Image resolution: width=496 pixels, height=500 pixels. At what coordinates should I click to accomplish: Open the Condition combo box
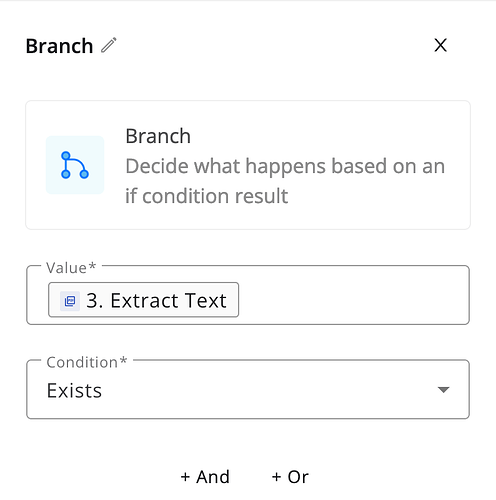click(248, 389)
